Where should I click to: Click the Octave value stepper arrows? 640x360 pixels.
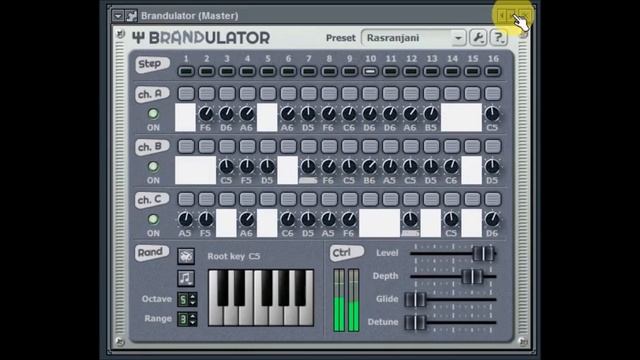coord(193,299)
